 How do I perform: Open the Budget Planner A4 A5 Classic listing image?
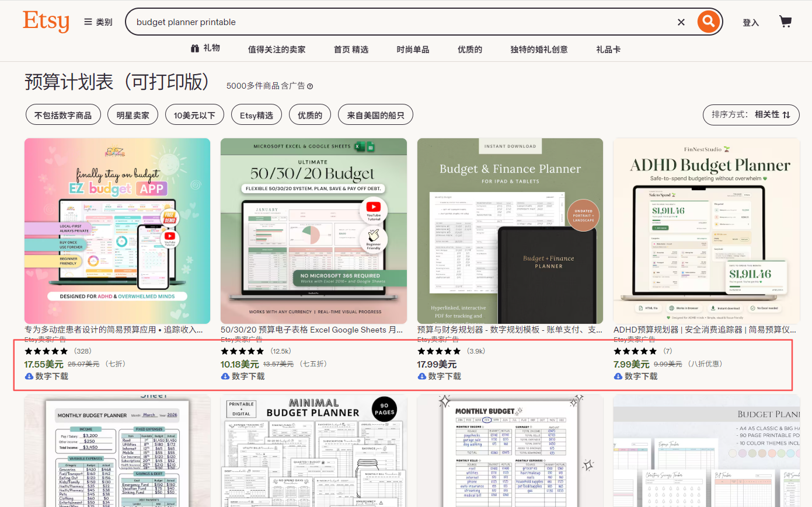(x=706, y=451)
